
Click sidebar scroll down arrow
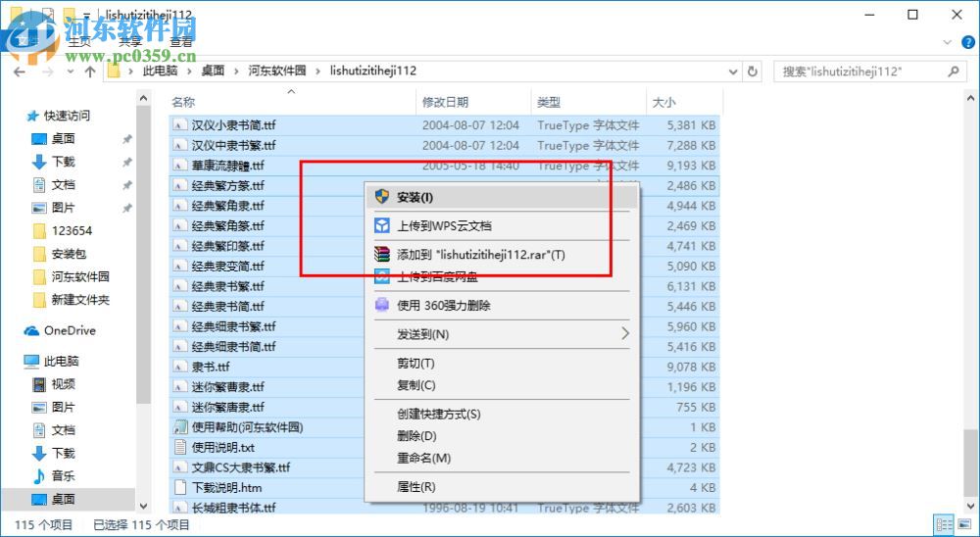pyautogui.click(x=143, y=507)
